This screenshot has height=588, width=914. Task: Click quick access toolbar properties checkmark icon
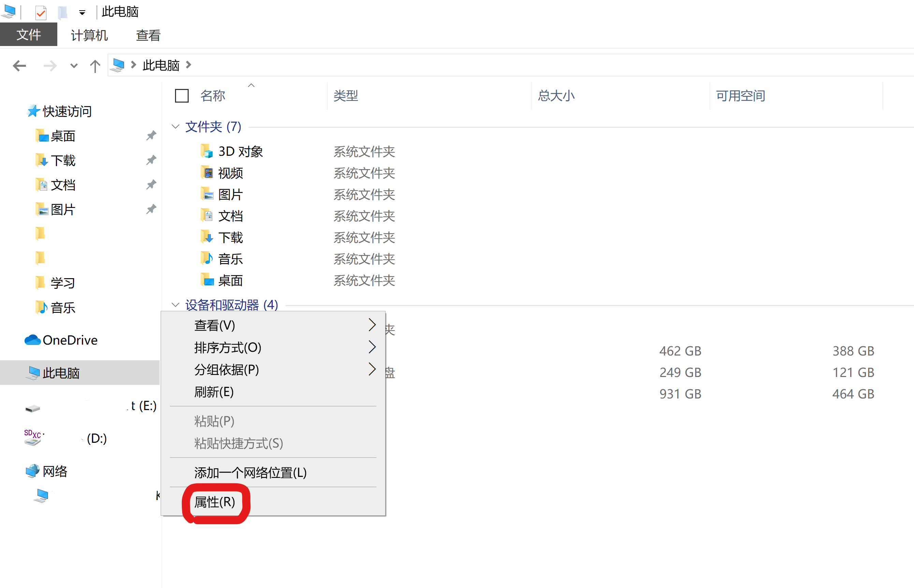click(41, 13)
